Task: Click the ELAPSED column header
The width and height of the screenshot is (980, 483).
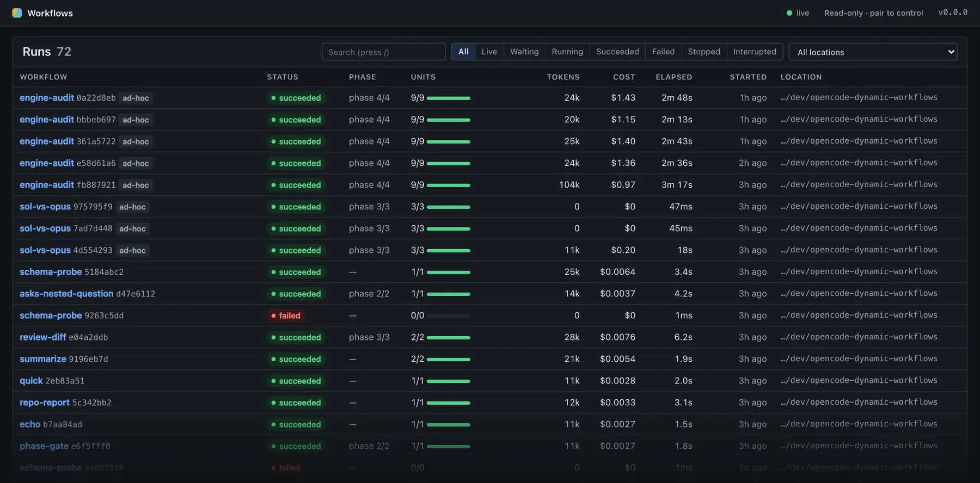Action: pyautogui.click(x=674, y=77)
